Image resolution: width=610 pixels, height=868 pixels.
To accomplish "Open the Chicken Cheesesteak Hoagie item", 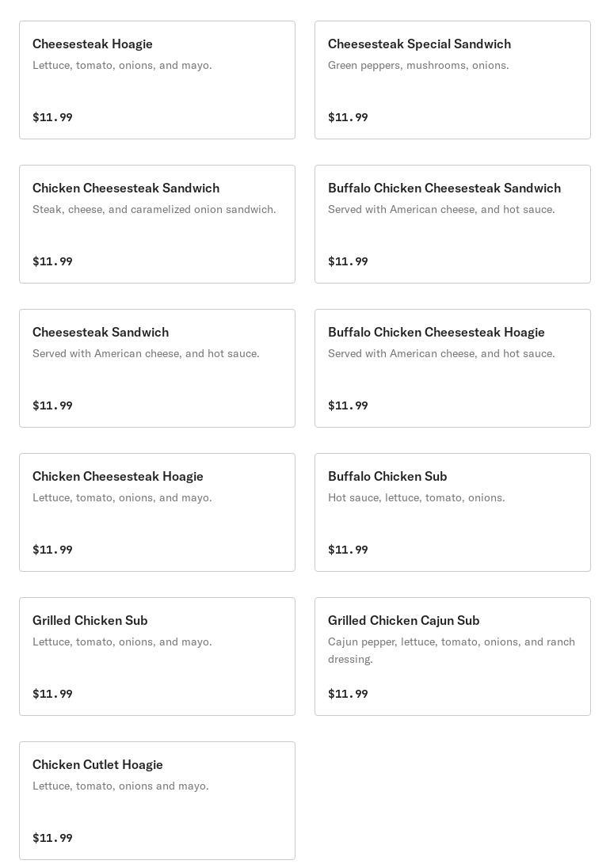I will pos(157,512).
